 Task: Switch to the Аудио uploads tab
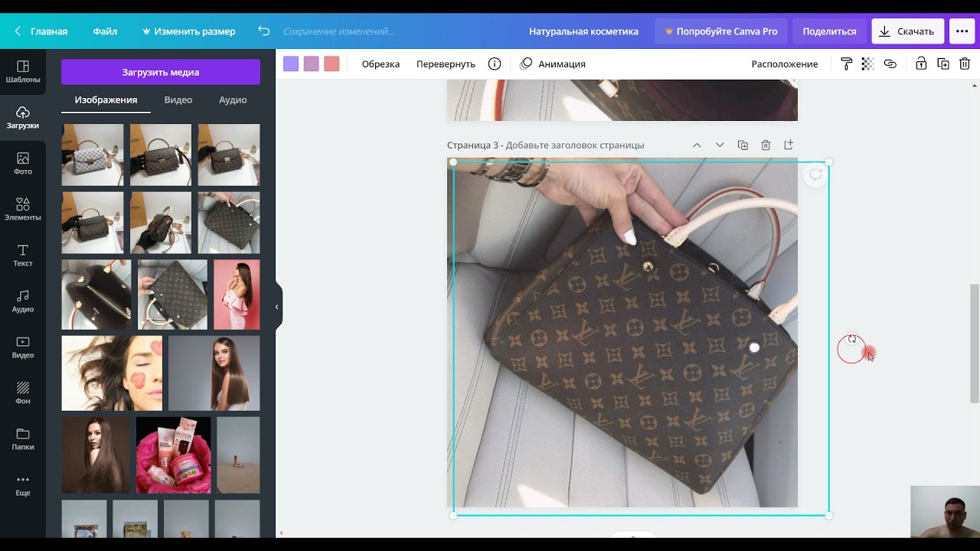pyautogui.click(x=233, y=99)
